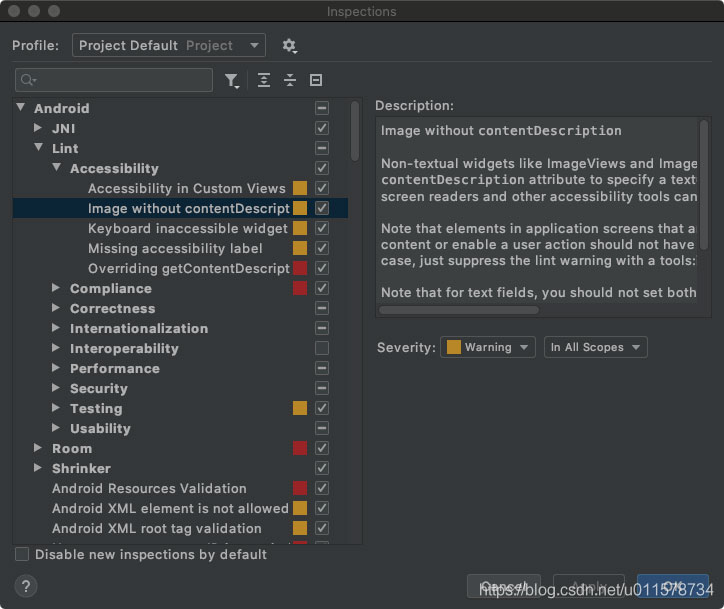Screen dimensions: 724x609
Task: Click the Collapse All tree icon
Action: pos(290,80)
